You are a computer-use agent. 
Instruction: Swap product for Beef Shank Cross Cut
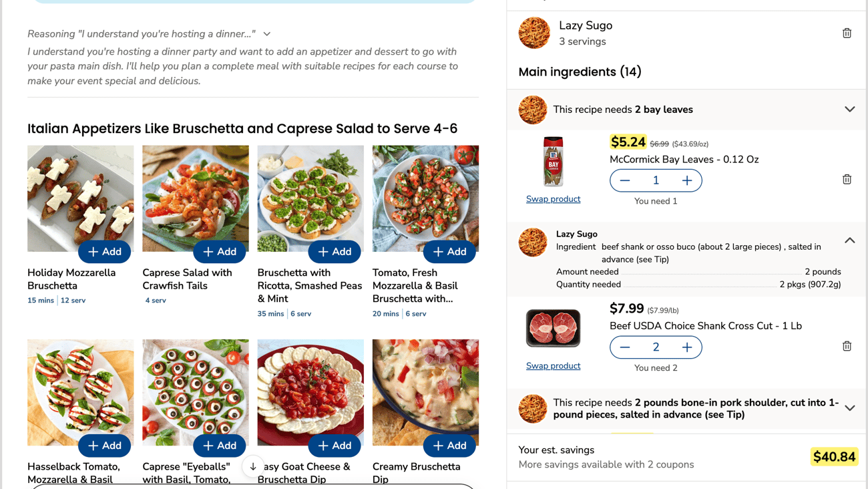553,365
